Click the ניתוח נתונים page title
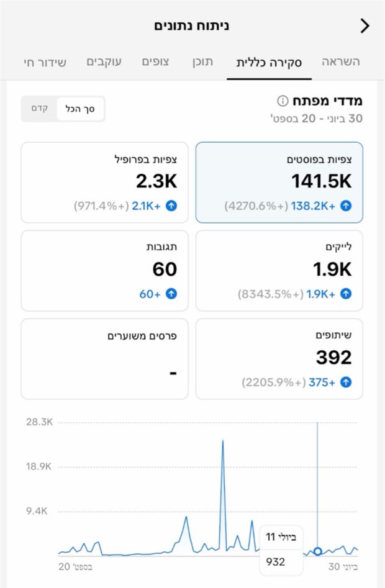385x588 pixels. 191,26
